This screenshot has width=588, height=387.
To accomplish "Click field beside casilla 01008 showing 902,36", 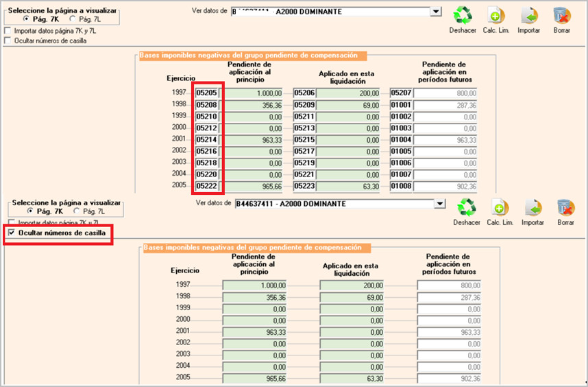I will click(445, 186).
